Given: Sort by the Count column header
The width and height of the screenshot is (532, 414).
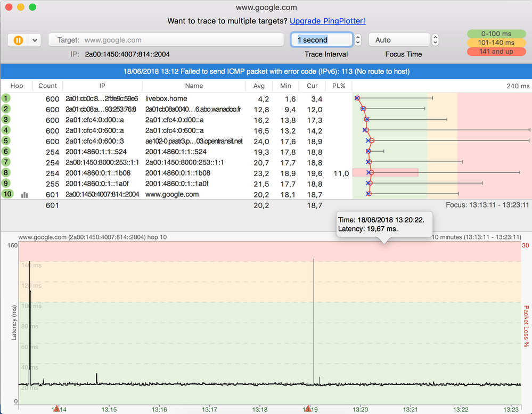Looking at the screenshot, I should click(47, 86).
